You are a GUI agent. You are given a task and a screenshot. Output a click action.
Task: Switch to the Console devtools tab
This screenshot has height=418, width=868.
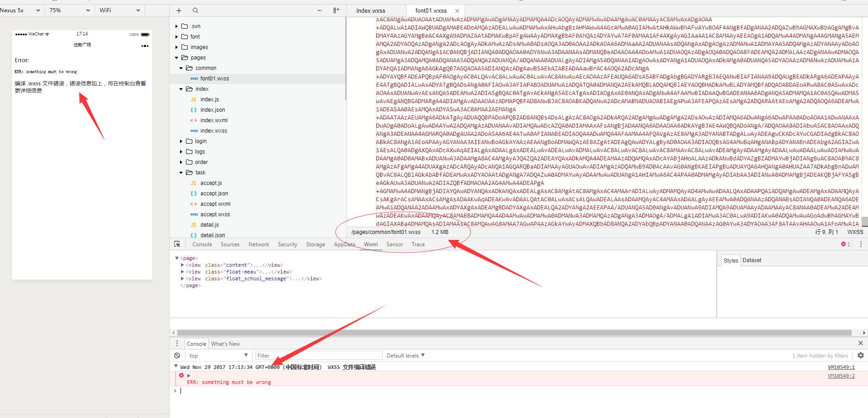202,244
